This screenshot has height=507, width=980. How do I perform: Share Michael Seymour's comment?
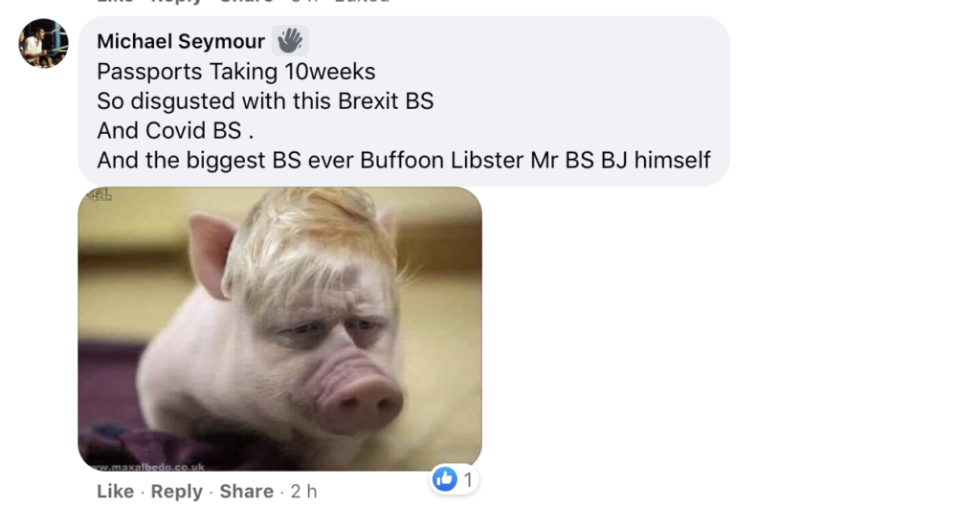[x=246, y=492]
